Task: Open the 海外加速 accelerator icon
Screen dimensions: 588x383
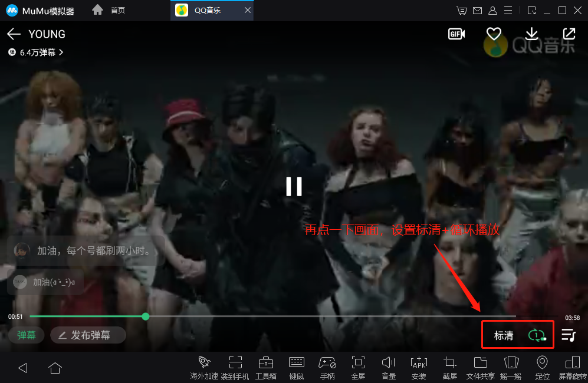Action: pos(204,368)
